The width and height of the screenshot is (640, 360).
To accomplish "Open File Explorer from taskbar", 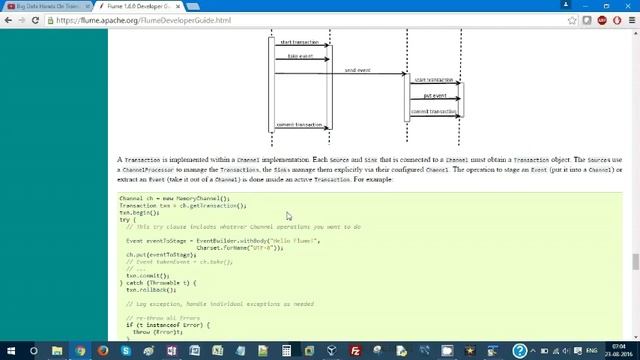I will click(57, 351).
